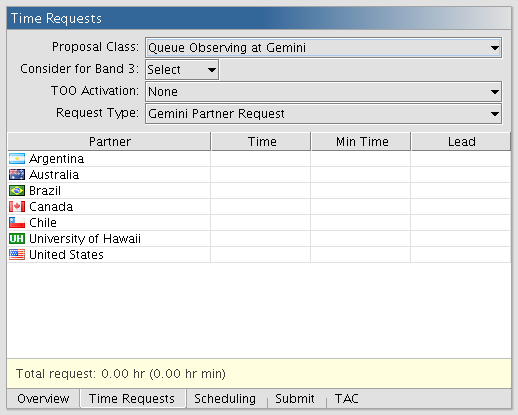Select the University of Hawaii row
This screenshot has width=518, height=415.
pyautogui.click(x=259, y=239)
